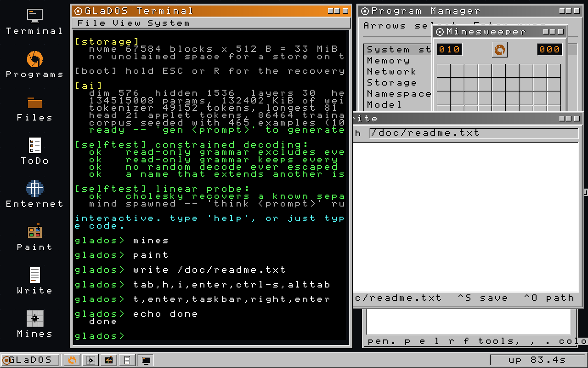This screenshot has height=368, width=588.
Task: Click the Paint taskbar icon
Action: [x=109, y=360]
